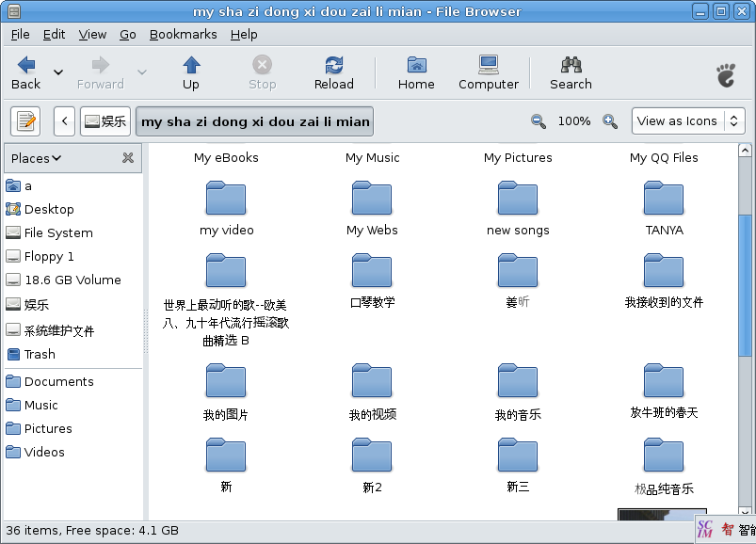Viewport: 756px width, 544px height.
Task: Click the vertical scrollbar thumb
Action: tap(745, 285)
